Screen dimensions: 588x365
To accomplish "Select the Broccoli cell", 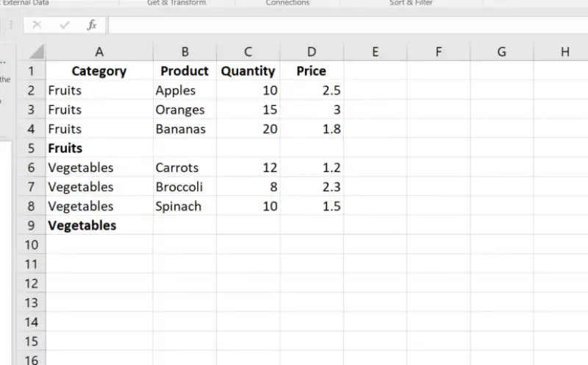I will point(184,187).
